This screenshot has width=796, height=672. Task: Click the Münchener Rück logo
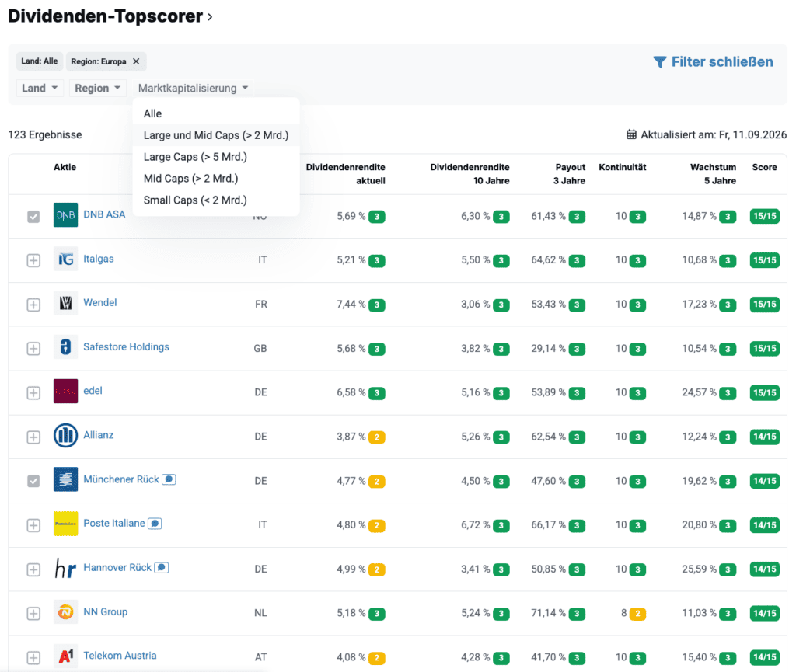(x=65, y=480)
